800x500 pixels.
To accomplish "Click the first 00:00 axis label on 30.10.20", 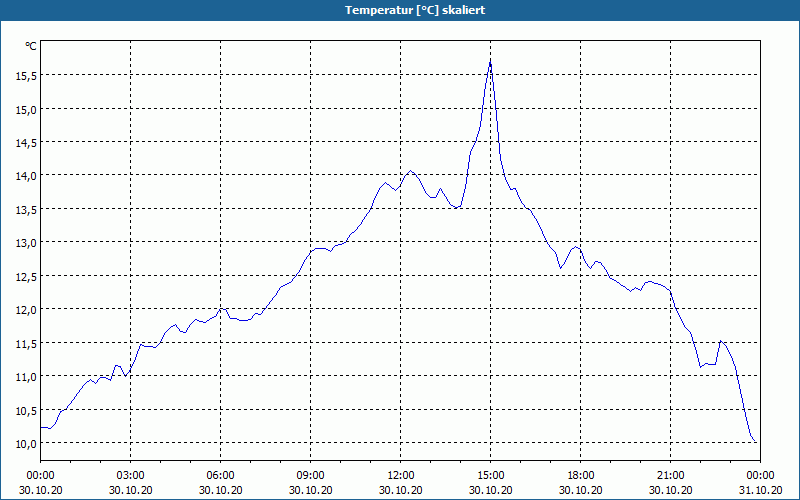I will tap(40, 476).
